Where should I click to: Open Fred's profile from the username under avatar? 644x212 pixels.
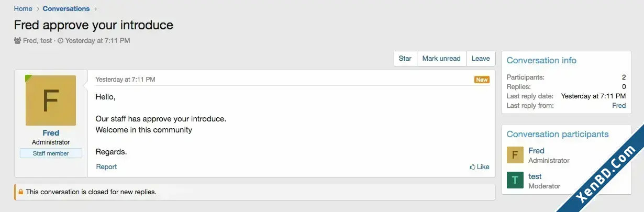[51, 133]
